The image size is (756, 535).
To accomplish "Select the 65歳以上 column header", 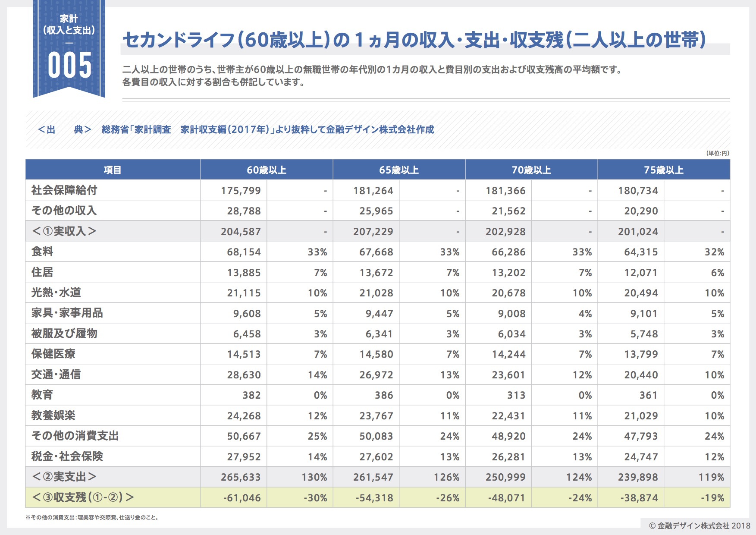I will 398,170.
